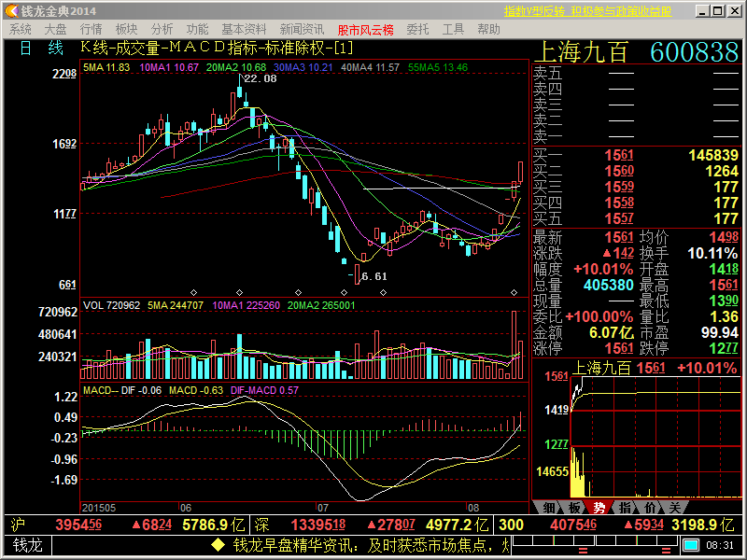Switch to the 板 tab
747x560 pixels.
[573, 508]
